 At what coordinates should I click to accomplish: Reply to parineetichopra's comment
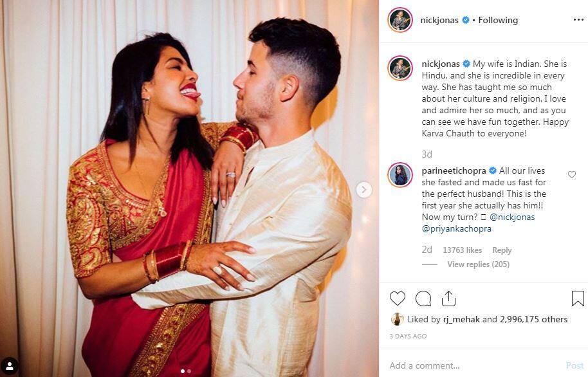[x=502, y=250]
